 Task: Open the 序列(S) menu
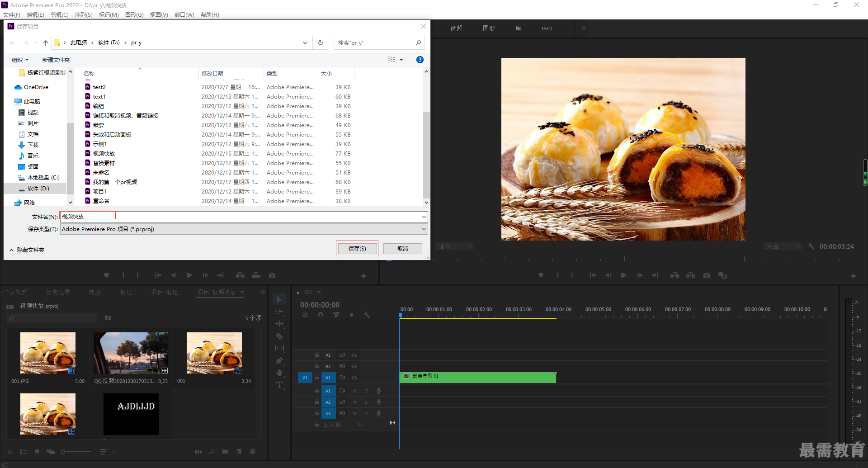pos(84,15)
